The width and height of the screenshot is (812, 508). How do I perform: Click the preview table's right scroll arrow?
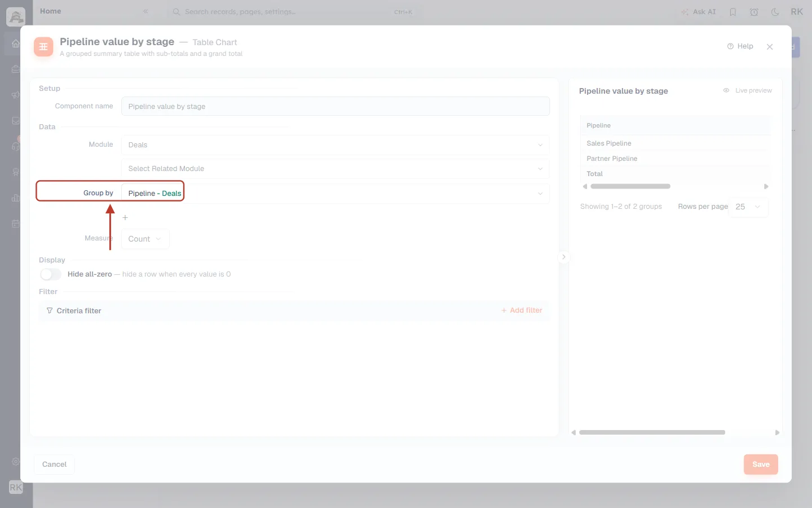click(766, 186)
